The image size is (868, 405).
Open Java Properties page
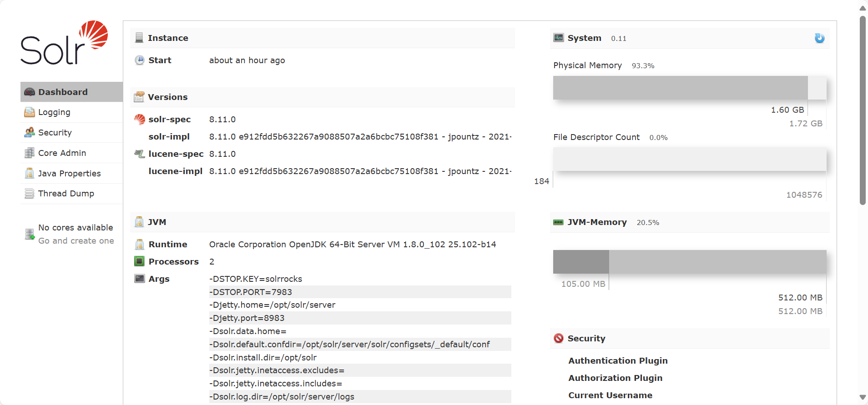(71, 173)
